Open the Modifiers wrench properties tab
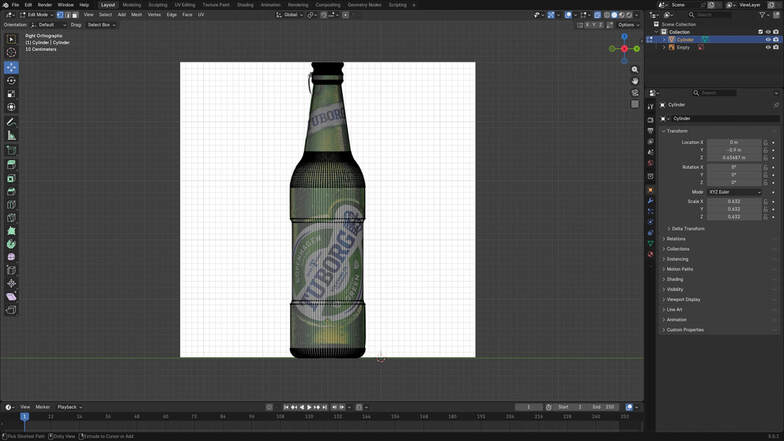The image size is (784, 441). coord(651,201)
